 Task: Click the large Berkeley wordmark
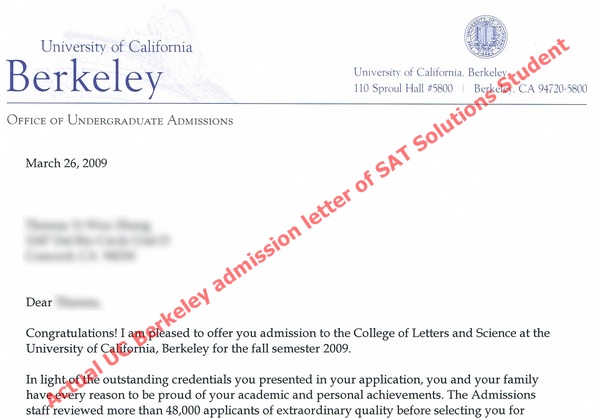84,78
